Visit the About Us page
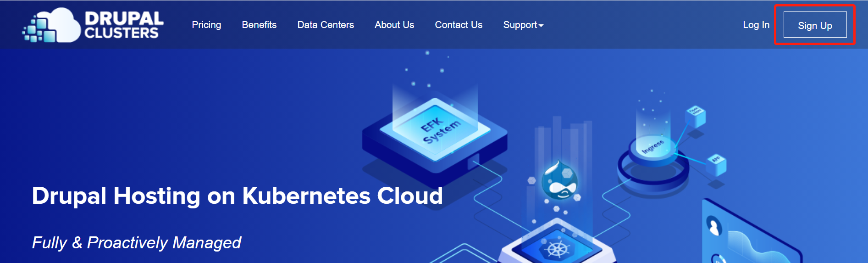 394,25
